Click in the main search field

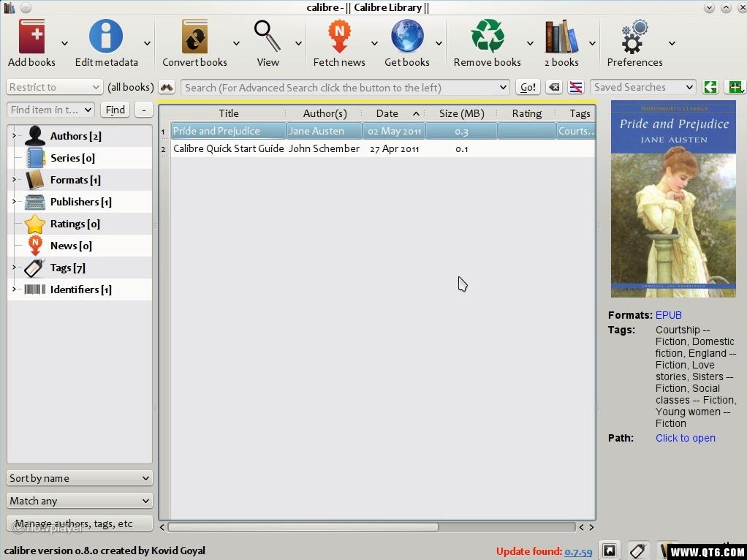pos(345,87)
